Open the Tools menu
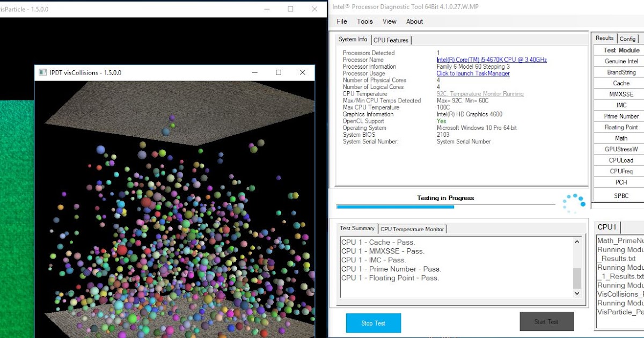 [364, 21]
